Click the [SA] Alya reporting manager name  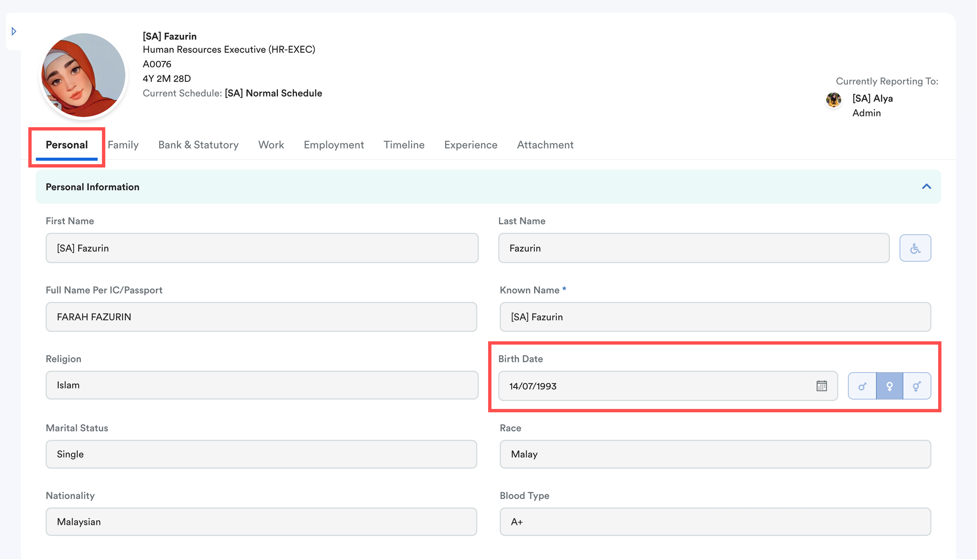872,99
